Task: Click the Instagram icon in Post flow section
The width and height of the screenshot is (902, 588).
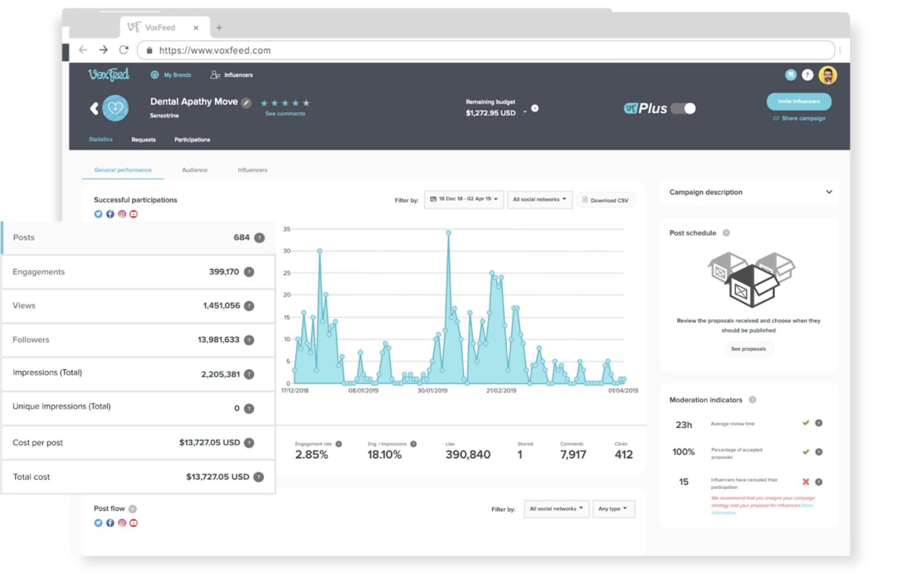Action: pos(122,523)
